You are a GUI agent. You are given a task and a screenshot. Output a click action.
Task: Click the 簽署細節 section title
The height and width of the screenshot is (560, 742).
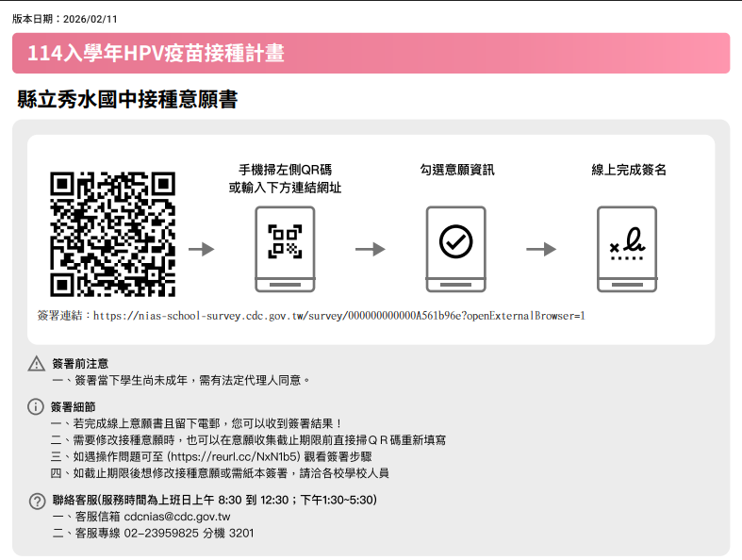pyautogui.click(x=73, y=406)
